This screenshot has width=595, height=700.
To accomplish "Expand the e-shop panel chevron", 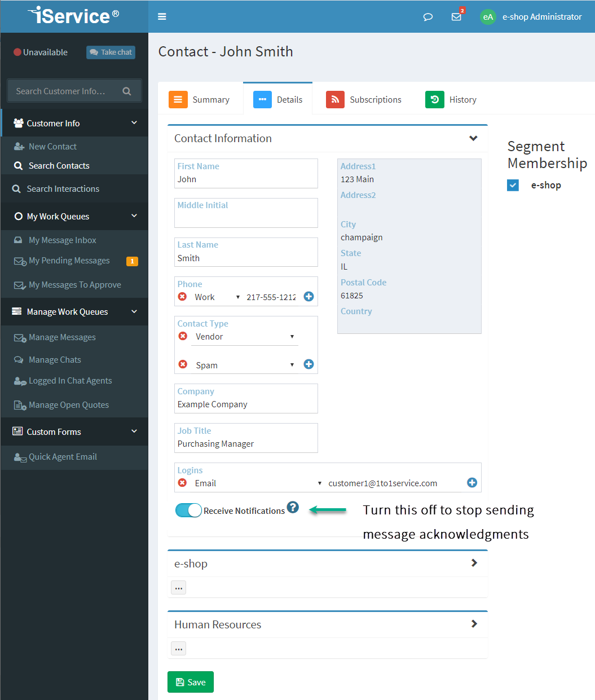I will click(x=474, y=563).
